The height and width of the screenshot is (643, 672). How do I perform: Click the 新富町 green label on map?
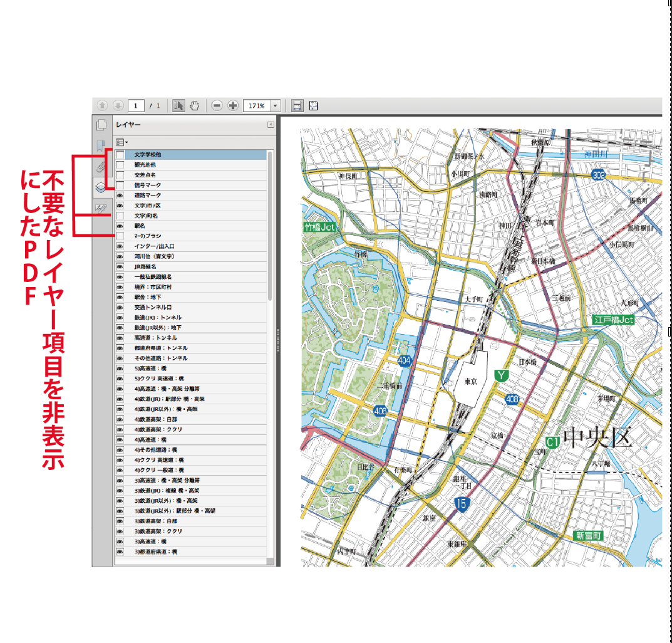pos(589,536)
